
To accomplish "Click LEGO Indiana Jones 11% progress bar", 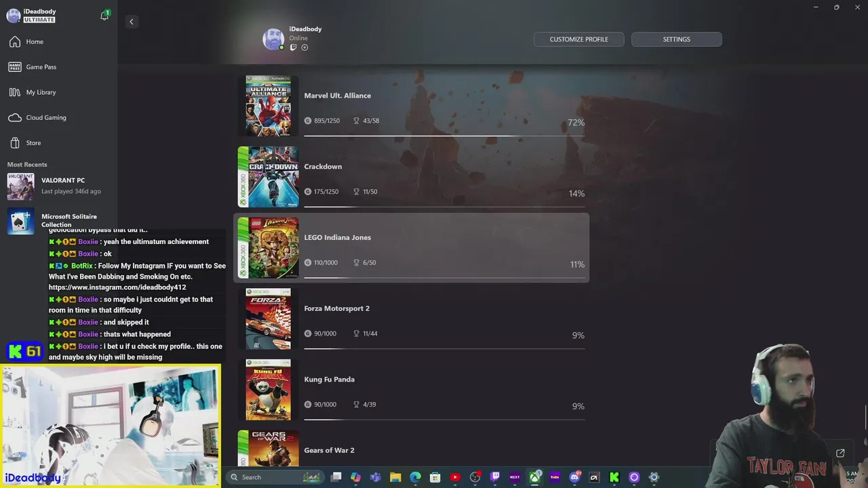I will [x=444, y=278].
